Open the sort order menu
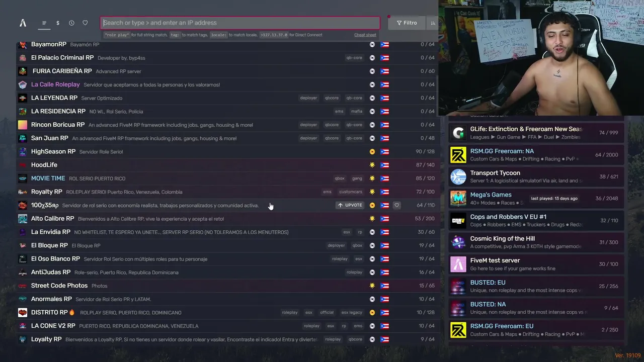This screenshot has width=644, height=362. (433, 23)
